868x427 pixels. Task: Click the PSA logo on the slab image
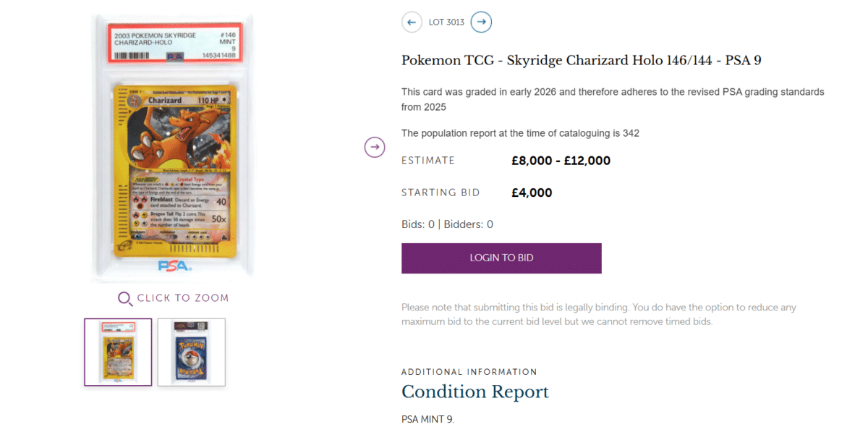(x=176, y=265)
